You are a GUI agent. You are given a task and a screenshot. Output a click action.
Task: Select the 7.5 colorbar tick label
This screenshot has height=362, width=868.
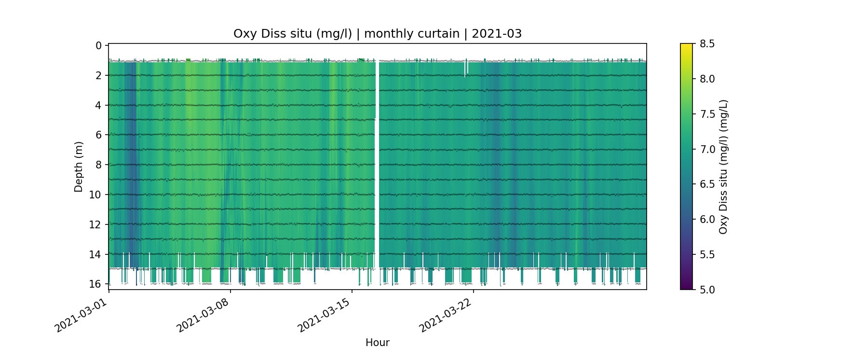pos(707,114)
